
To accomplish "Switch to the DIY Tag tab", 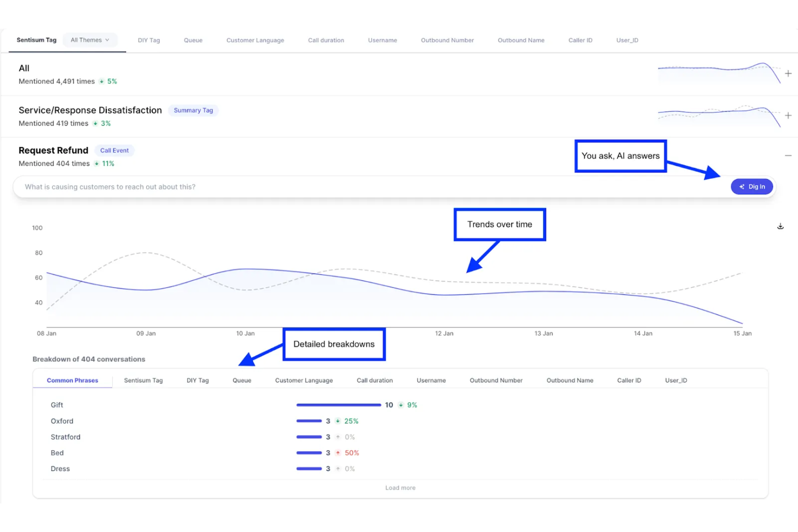I will [x=149, y=40].
